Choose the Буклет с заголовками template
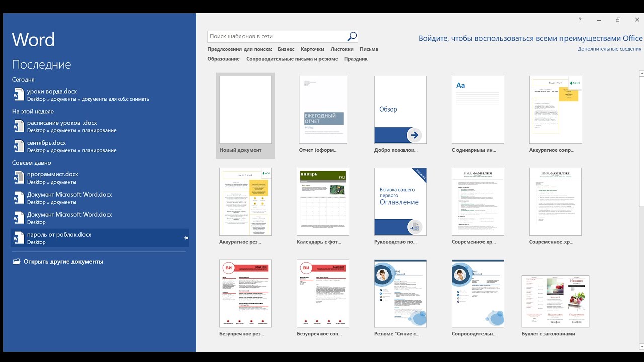The height and width of the screenshot is (362, 644). (x=555, y=305)
